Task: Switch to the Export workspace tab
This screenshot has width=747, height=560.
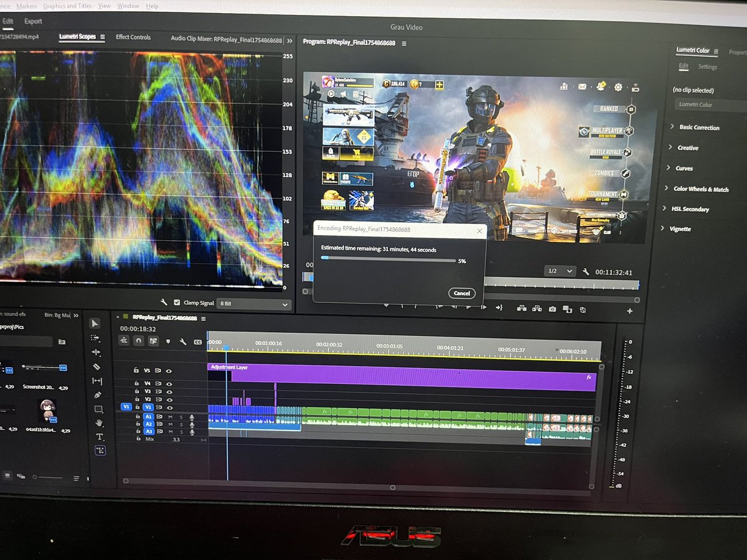Action: [x=33, y=21]
